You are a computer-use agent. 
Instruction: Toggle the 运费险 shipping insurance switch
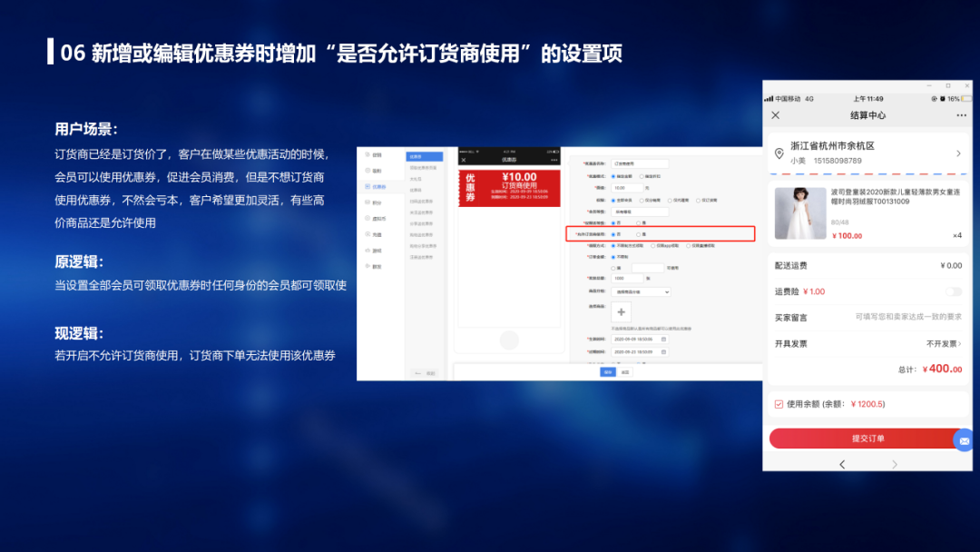[953, 291]
